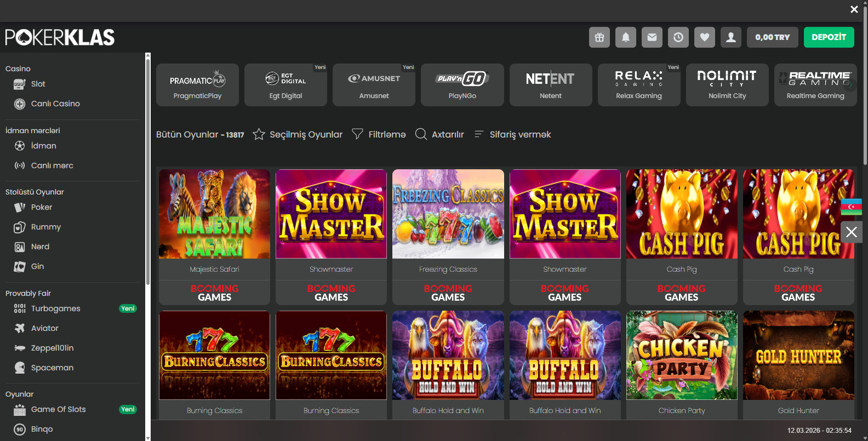Open the history clock icon

pos(678,37)
